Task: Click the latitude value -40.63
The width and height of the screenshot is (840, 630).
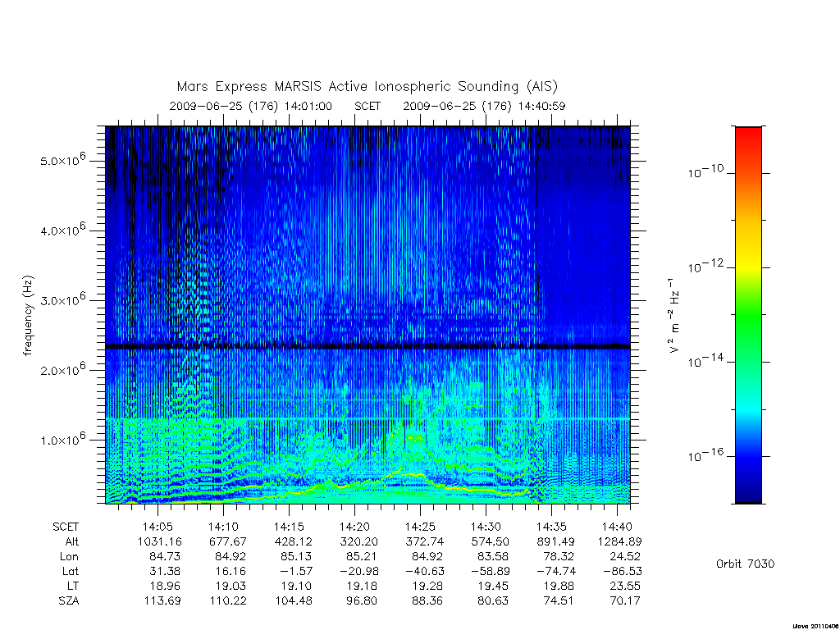Action: click(424, 572)
